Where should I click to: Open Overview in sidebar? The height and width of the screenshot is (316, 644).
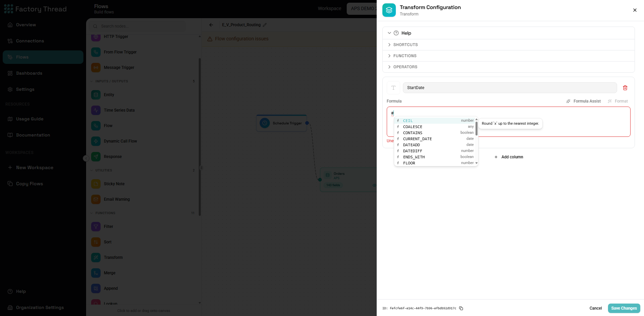(43, 25)
